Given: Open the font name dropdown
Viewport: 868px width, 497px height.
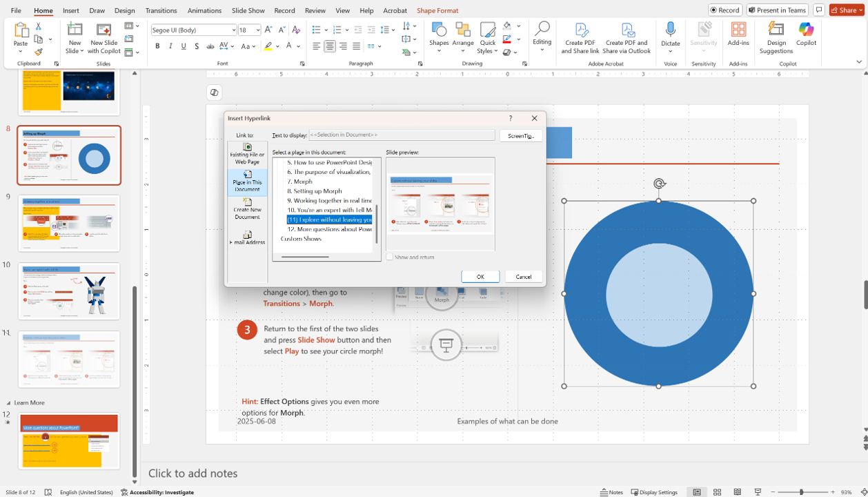Looking at the screenshot, I should [233, 30].
